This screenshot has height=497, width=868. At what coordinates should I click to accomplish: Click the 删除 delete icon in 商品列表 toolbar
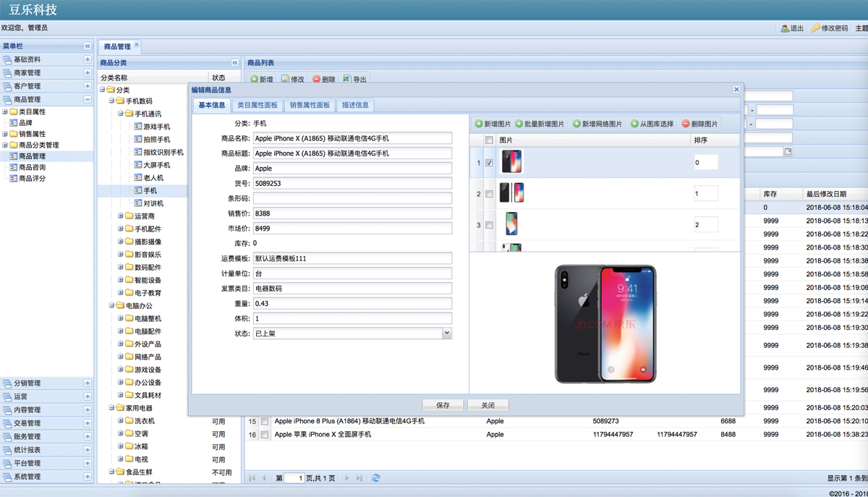click(x=317, y=79)
